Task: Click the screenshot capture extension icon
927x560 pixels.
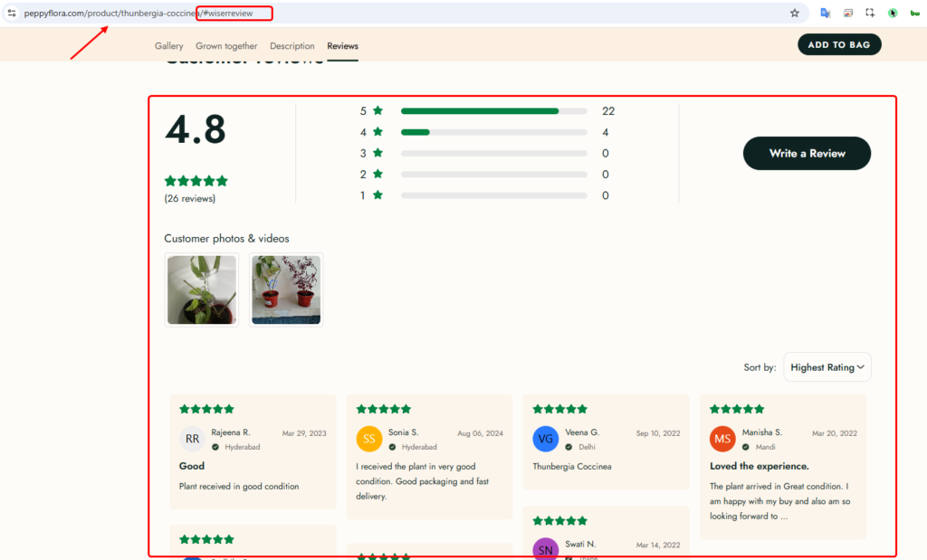Action: tap(870, 13)
